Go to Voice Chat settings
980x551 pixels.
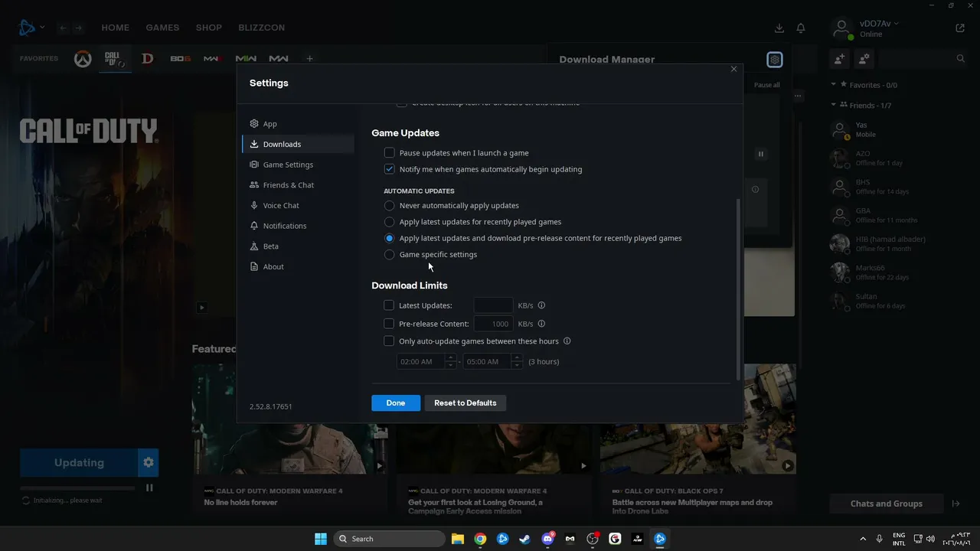coord(298,206)
